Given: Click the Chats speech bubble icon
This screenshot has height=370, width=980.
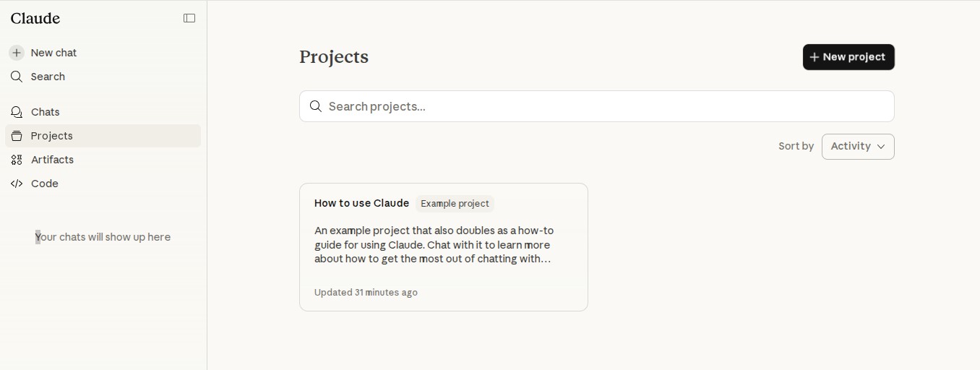Looking at the screenshot, I should click(17, 112).
